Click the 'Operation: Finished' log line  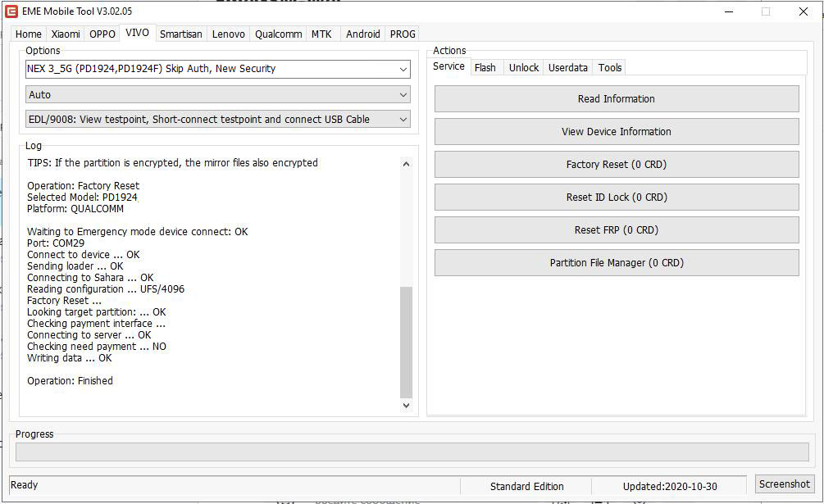(70, 381)
